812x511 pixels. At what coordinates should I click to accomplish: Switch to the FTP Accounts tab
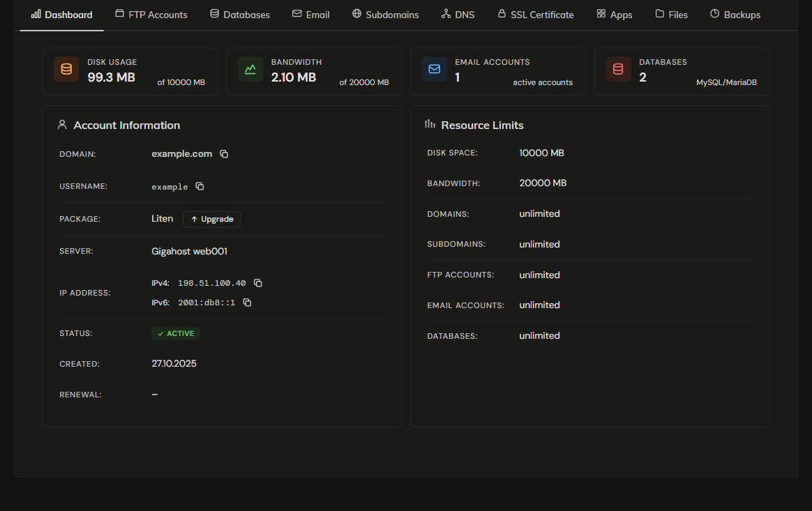(151, 15)
